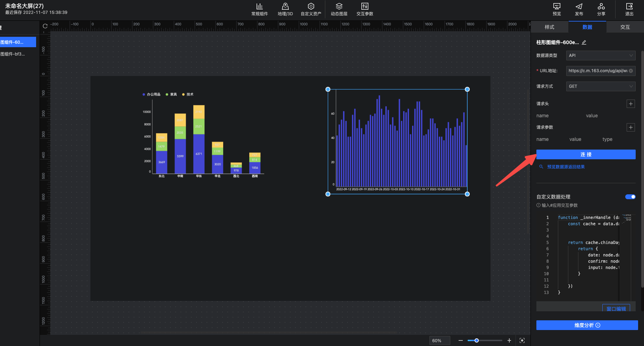Open the 地理/3D components icon

point(285,9)
